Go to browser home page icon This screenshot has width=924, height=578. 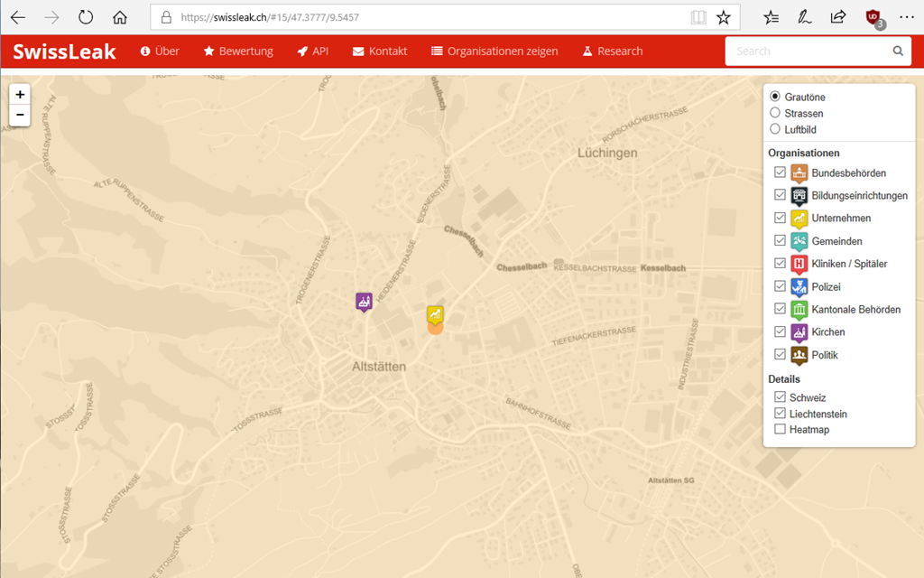[x=120, y=17]
